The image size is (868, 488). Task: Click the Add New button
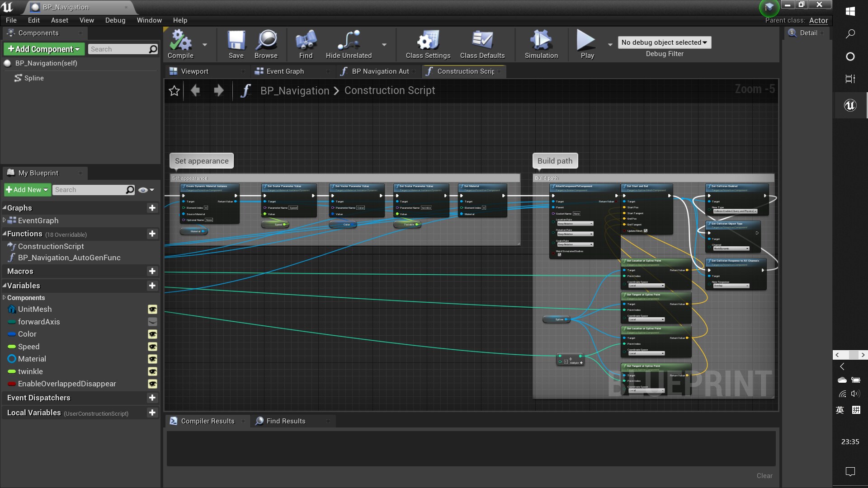tap(27, 190)
